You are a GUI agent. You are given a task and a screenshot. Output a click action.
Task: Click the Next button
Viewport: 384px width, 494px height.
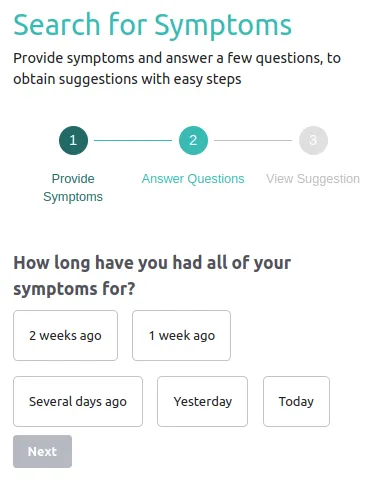tap(42, 451)
